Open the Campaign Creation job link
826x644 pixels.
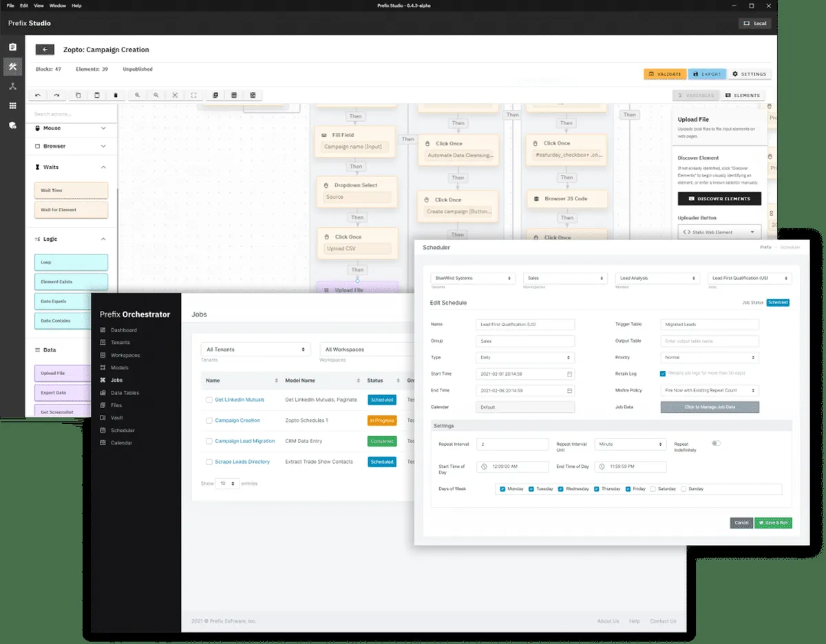coord(237,420)
